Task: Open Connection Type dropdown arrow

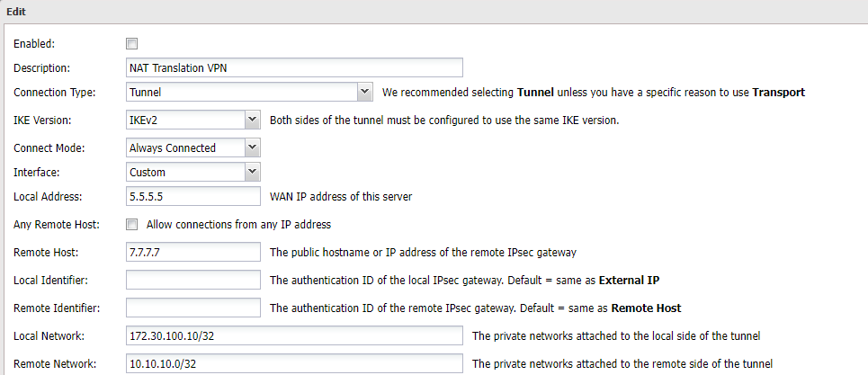Action: pos(364,92)
